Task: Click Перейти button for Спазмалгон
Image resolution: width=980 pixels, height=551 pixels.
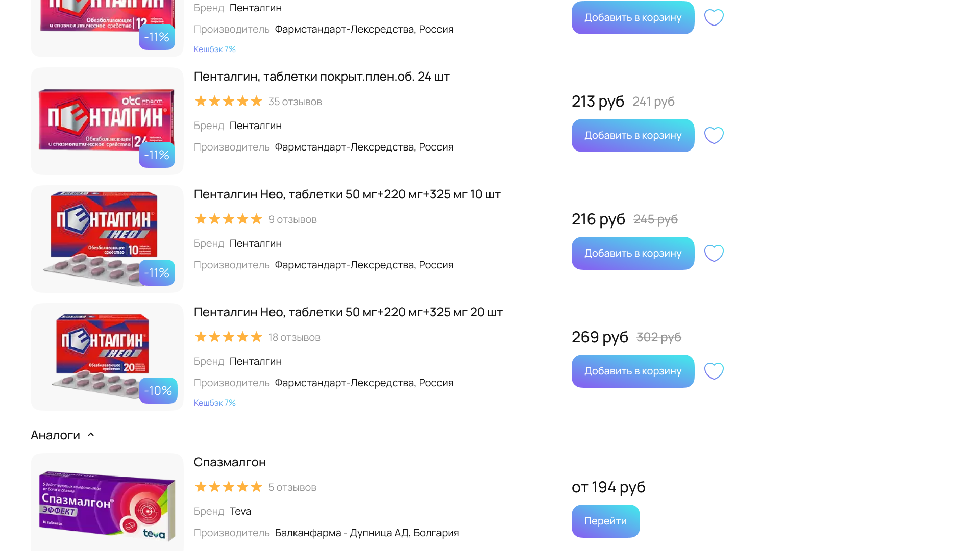Action: pyautogui.click(x=605, y=521)
